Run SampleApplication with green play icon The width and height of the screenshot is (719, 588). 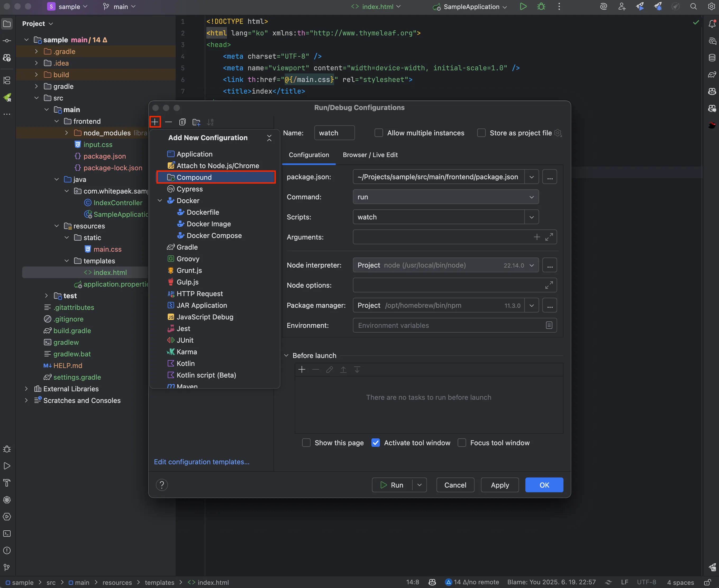pyautogui.click(x=523, y=6)
